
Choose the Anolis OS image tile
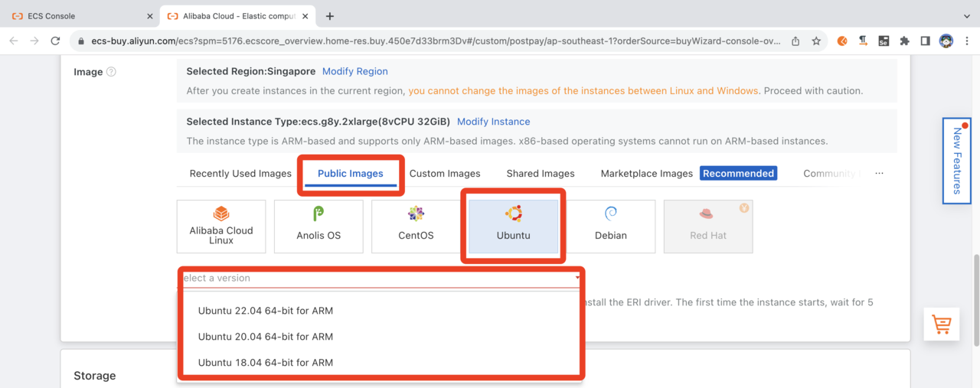click(x=318, y=226)
